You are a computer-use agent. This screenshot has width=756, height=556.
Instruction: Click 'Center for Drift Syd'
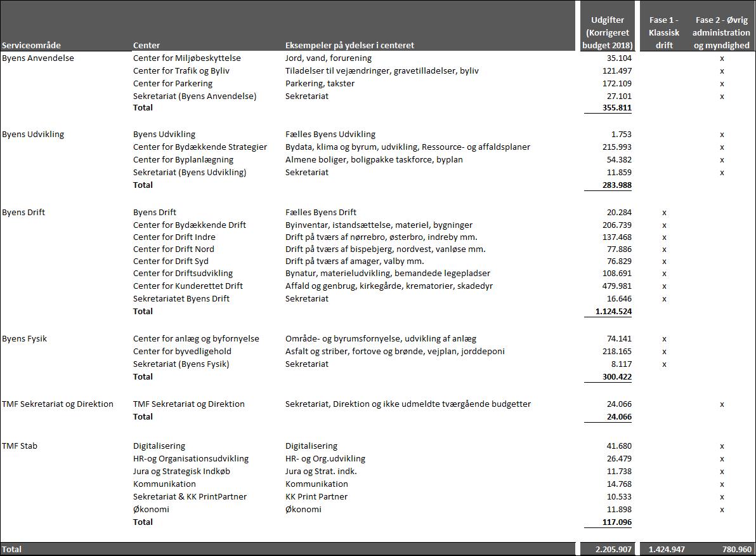tap(171, 261)
